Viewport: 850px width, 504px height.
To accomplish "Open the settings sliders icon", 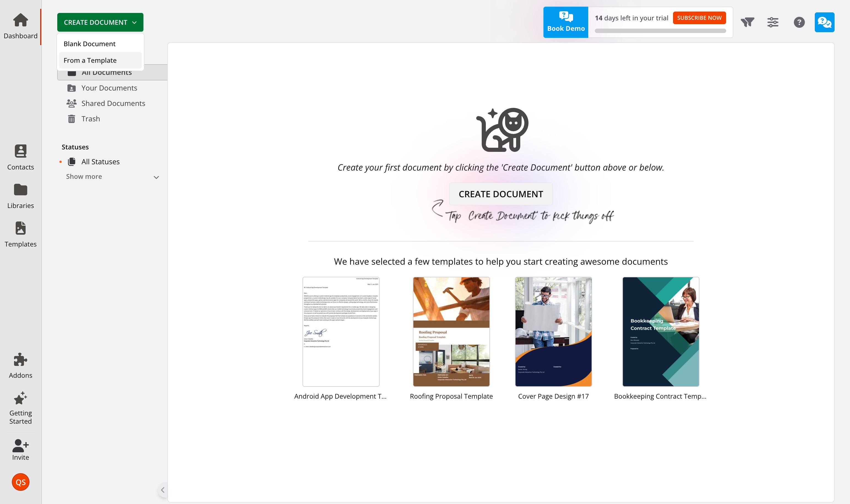I will tap(773, 22).
